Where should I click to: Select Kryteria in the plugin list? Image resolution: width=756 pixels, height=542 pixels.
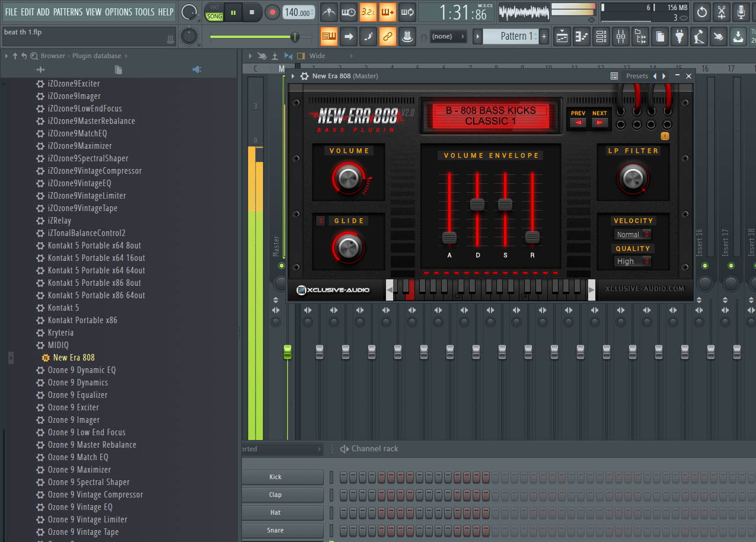[x=61, y=333]
